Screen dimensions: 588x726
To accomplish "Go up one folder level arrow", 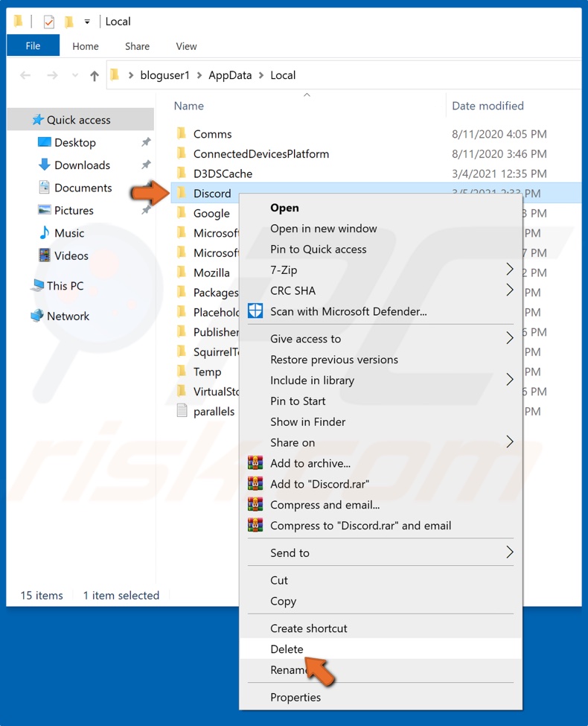I will pos(95,75).
